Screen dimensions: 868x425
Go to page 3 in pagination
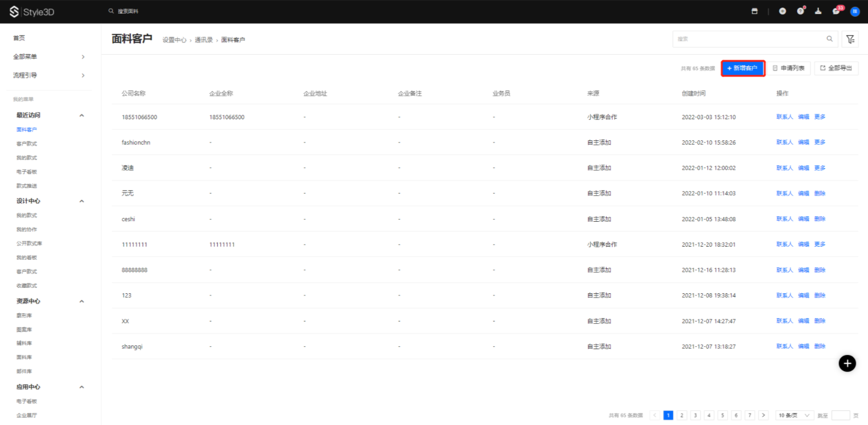695,415
